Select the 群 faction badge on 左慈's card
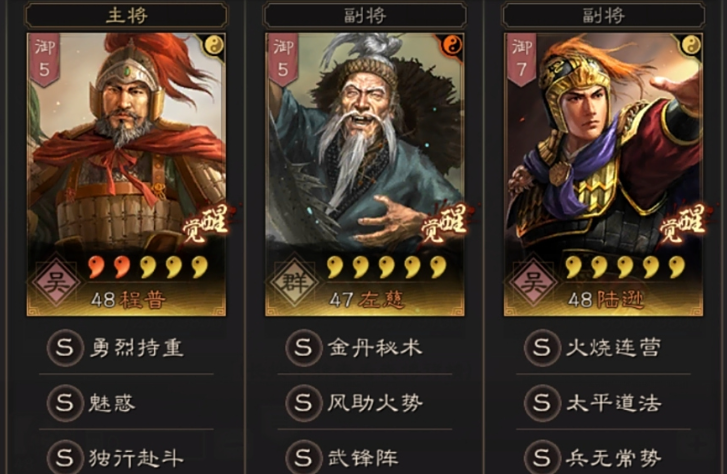This screenshot has width=727, height=474. pos(294,281)
